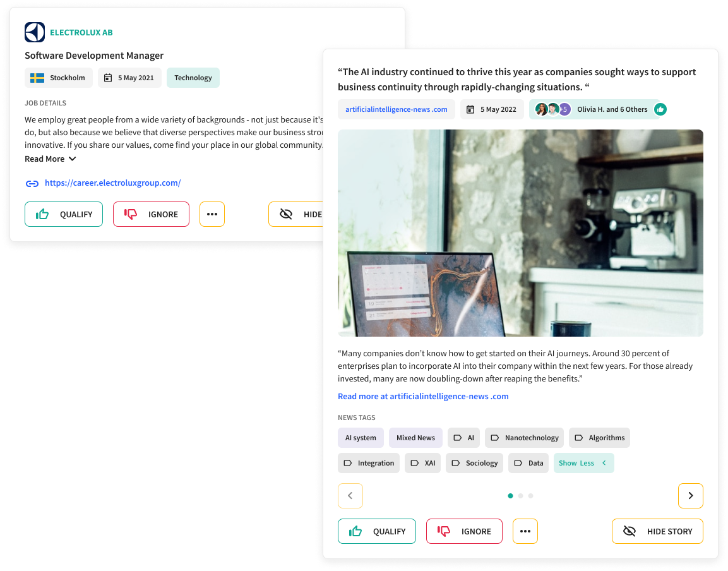
Task: Click the Stockholm location chip
Action: (59, 78)
